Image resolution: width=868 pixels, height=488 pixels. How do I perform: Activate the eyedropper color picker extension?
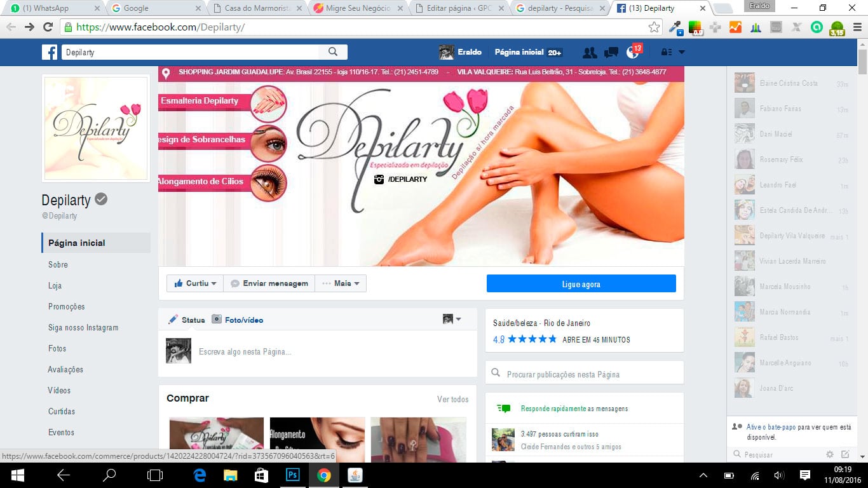tap(675, 27)
